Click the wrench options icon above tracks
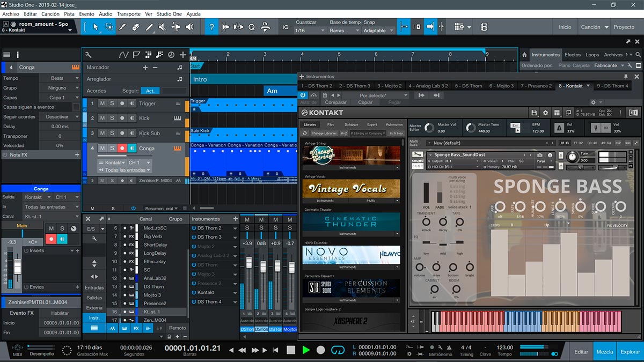The image size is (644, 362). [x=89, y=55]
